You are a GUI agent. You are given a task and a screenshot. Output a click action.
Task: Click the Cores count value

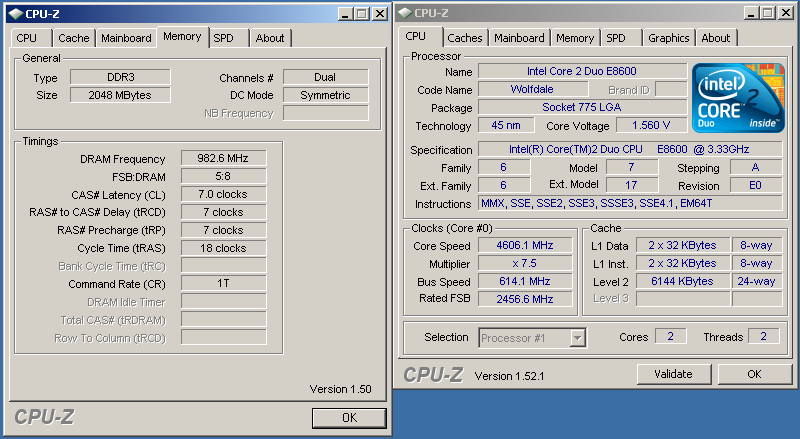tap(671, 336)
